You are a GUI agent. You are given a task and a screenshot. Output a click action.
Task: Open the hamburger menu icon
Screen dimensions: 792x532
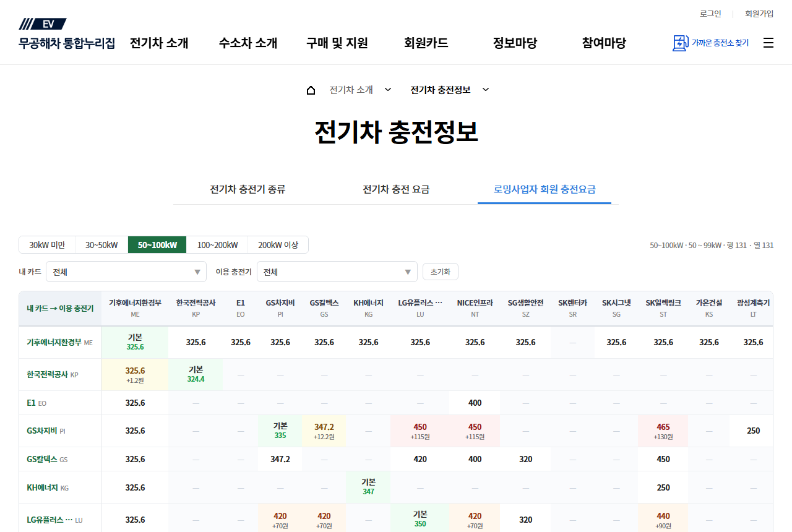click(768, 43)
